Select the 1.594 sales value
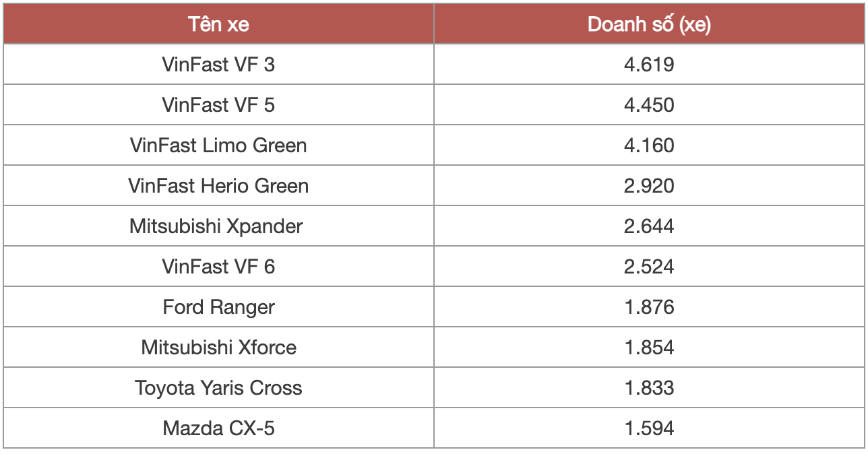The width and height of the screenshot is (868, 454). (649, 428)
